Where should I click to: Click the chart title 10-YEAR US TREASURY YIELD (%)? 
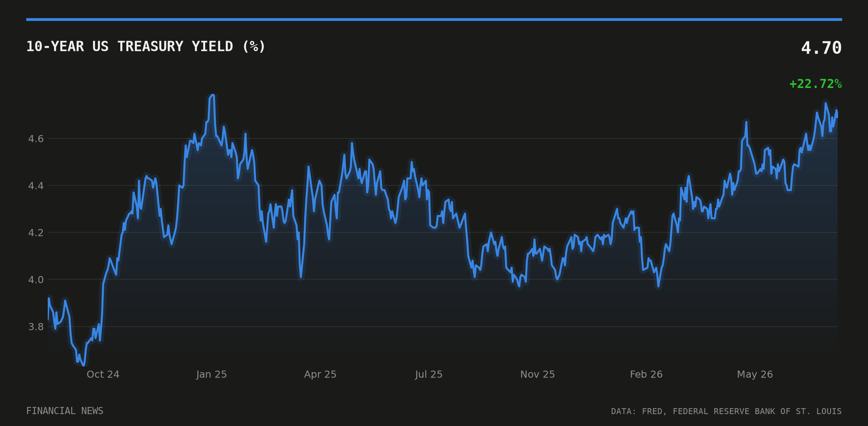(x=146, y=47)
